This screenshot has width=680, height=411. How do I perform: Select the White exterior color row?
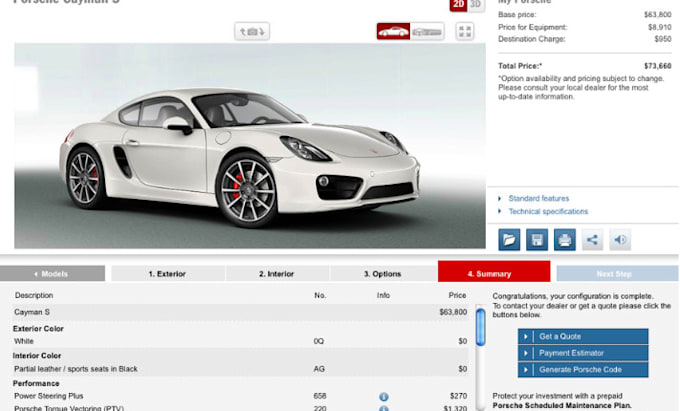point(240,341)
